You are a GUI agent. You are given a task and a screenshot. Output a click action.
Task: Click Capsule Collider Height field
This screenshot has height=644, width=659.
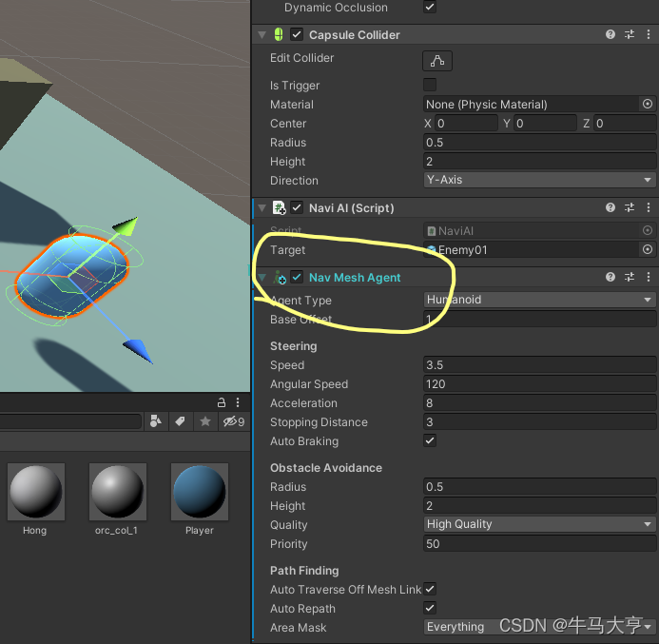(x=539, y=162)
